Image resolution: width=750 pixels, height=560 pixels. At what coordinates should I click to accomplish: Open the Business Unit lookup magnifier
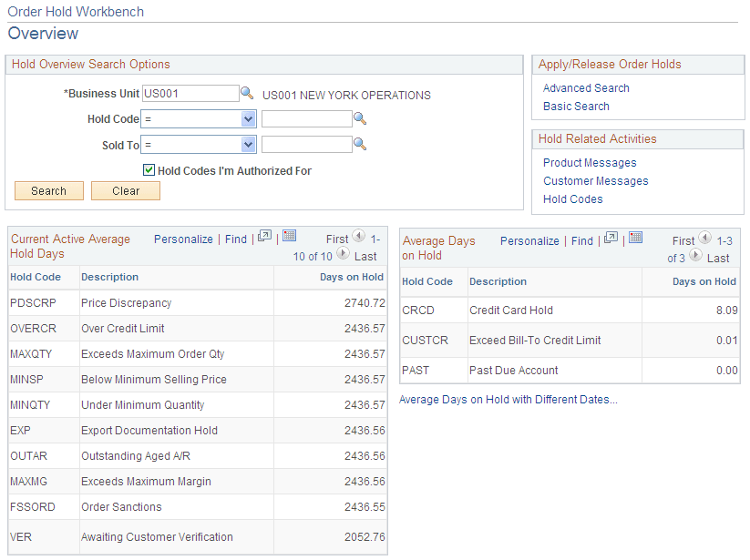coord(247,92)
